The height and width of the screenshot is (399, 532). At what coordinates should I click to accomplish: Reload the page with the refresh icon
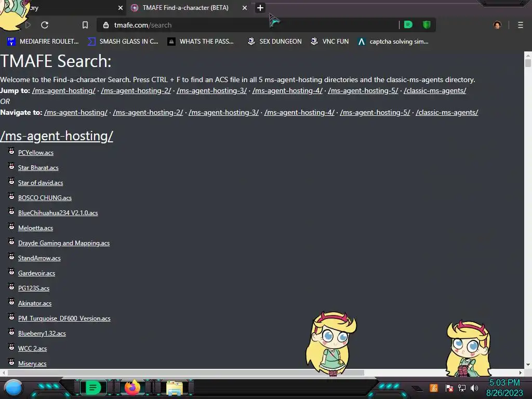click(45, 25)
